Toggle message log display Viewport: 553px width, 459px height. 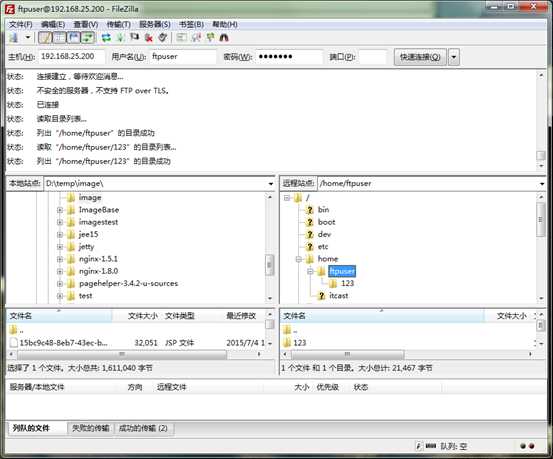[x=45, y=37]
